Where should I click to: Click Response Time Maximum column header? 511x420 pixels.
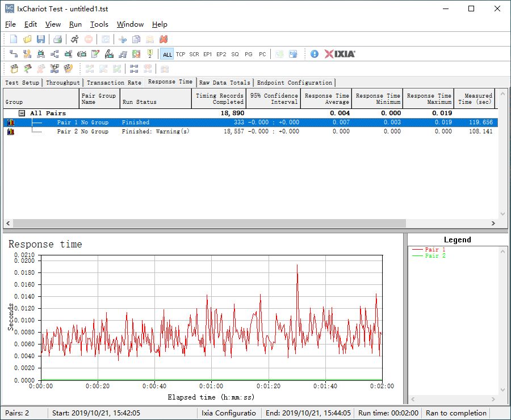[x=429, y=98]
